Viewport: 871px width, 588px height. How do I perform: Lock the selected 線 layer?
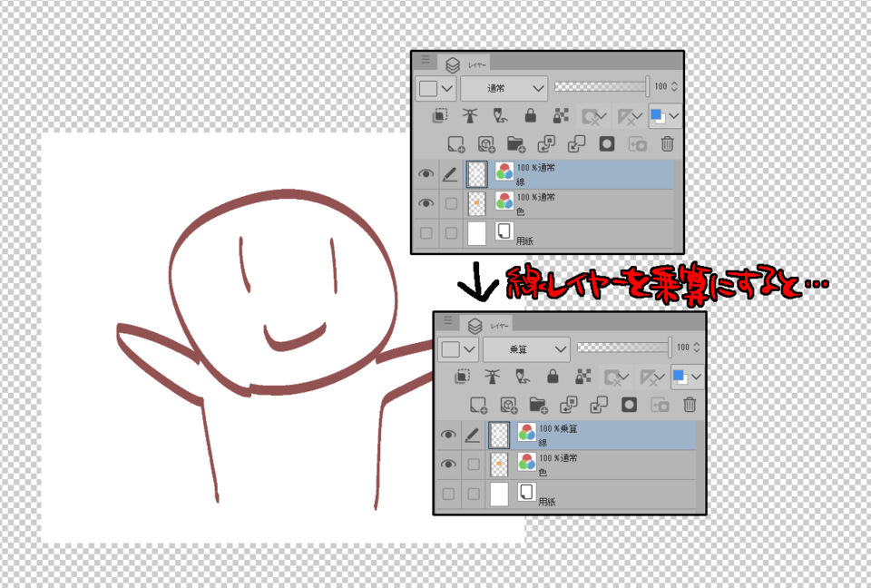[530, 116]
